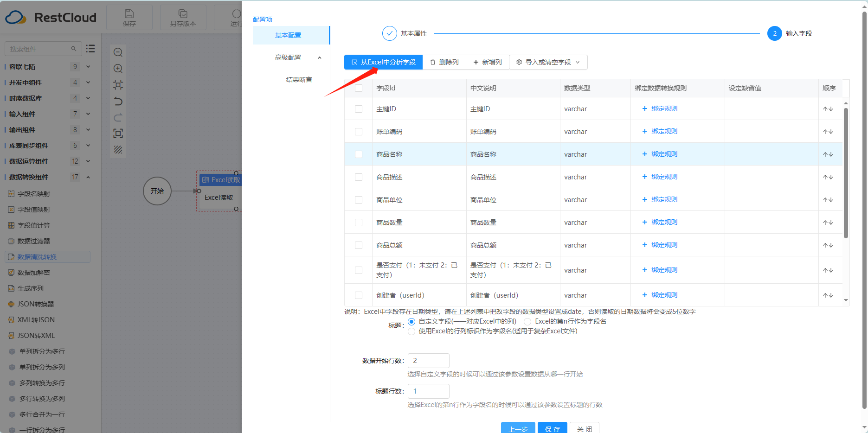Open the 结果断言 menu item
868x433 pixels.
[x=299, y=80]
